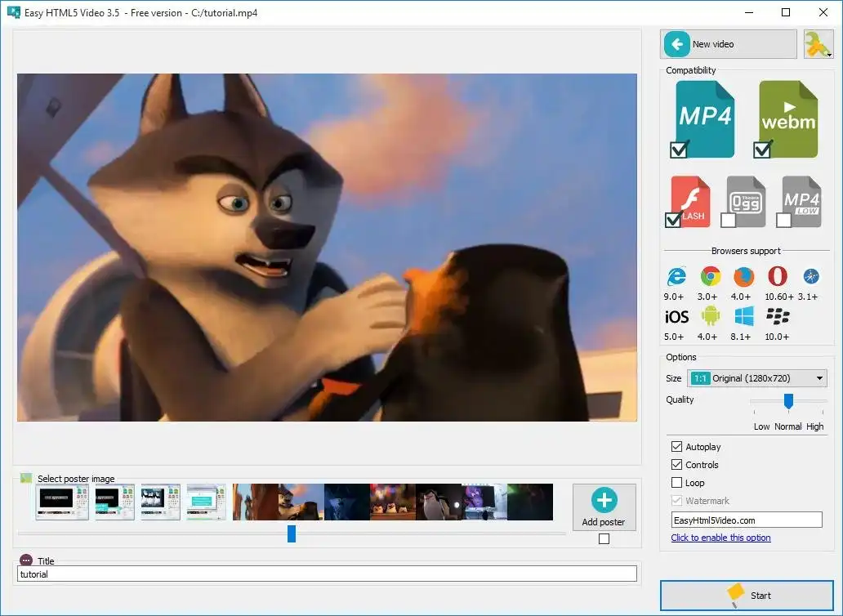Image resolution: width=843 pixels, height=616 pixels.
Task: Open the Click to enable this option link
Action: (720, 538)
